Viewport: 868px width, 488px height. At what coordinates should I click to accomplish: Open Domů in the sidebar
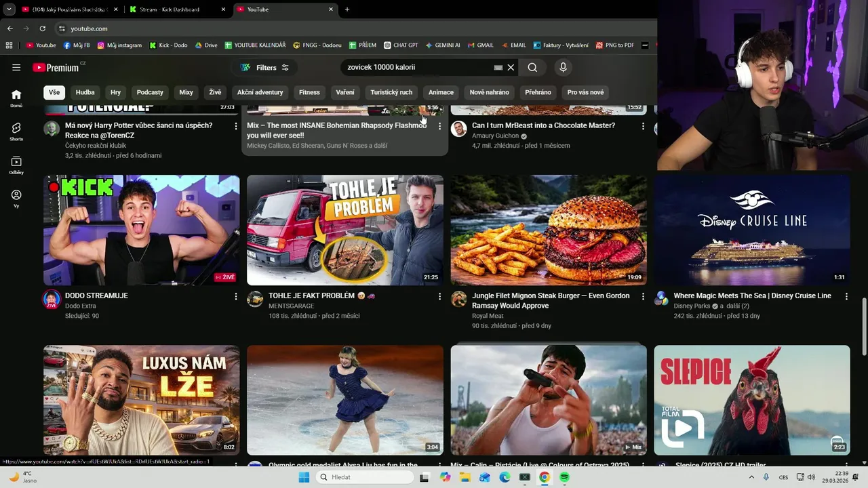click(x=16, y=98)
